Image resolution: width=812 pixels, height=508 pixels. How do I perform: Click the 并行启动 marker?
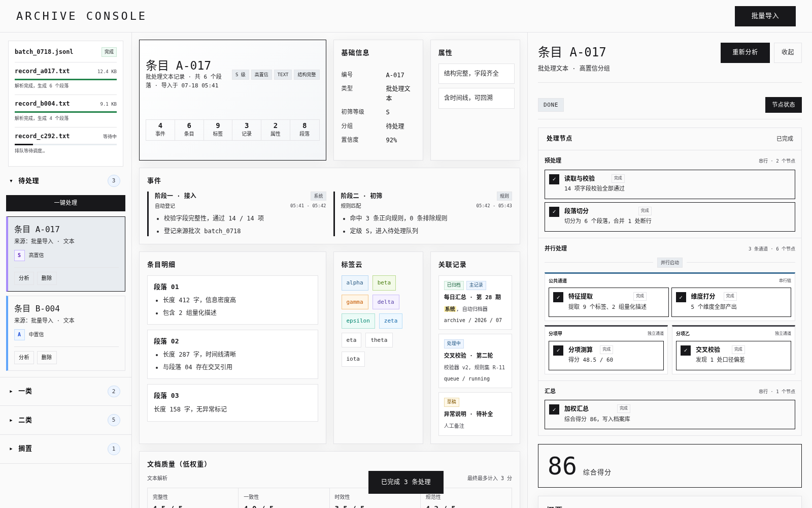coord(670,263)
